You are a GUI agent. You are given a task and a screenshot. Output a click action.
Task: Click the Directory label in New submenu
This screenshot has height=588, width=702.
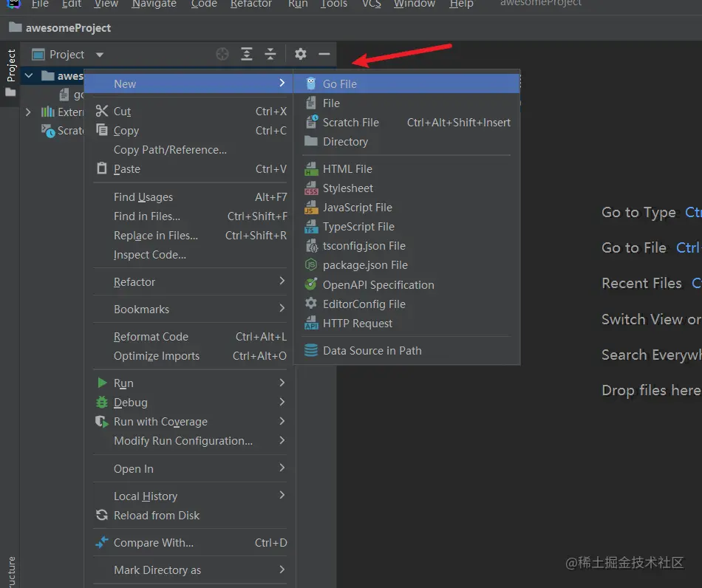click(345, 141)
